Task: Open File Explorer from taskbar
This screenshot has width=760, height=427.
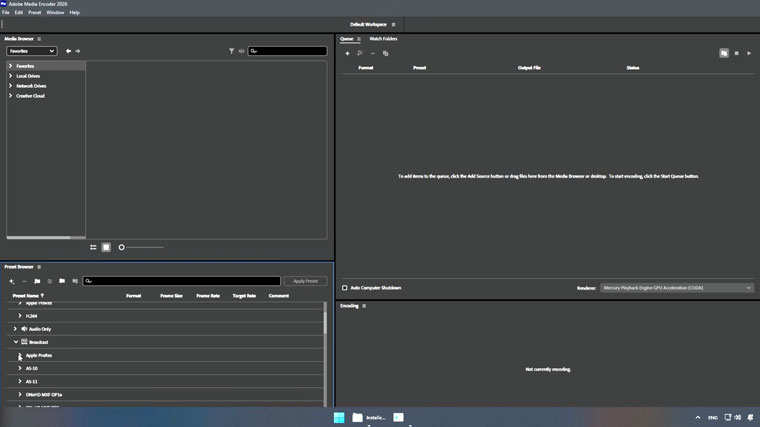Action: pyautogui.click(x=357, y=417)
